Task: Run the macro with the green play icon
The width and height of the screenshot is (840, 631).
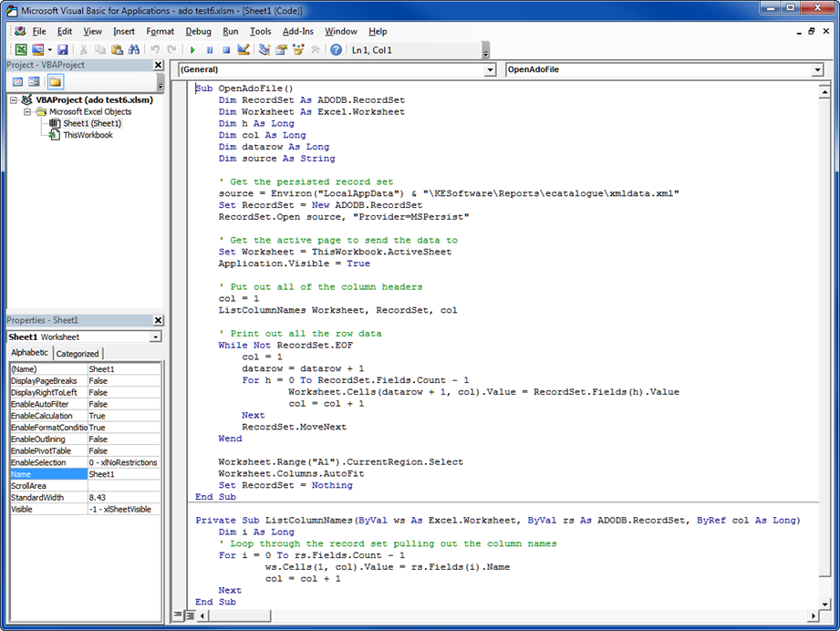Action: pyautogui.click(x=192, y=50)
